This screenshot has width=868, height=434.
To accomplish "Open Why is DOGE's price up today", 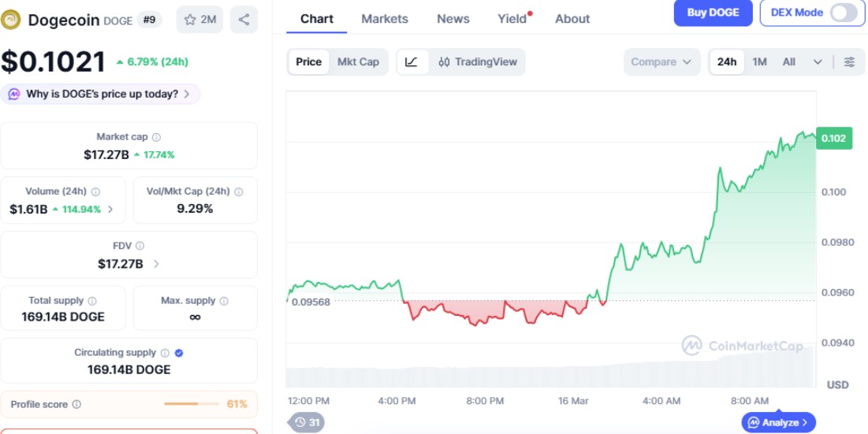I will click(100, 94).
